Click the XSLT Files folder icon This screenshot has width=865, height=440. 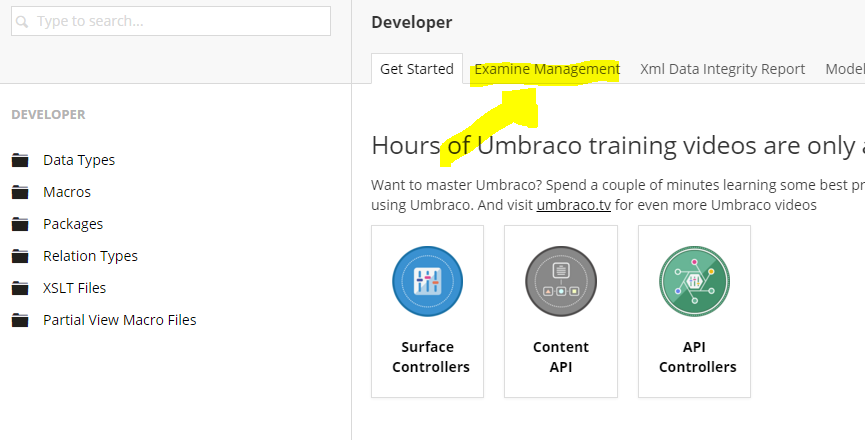click(x=20, y=288)
